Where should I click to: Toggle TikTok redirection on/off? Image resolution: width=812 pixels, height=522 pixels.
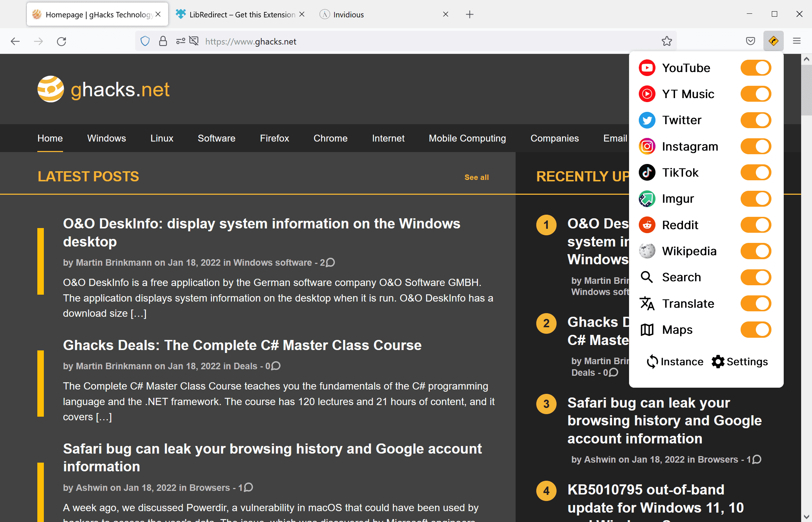(756, 173)
